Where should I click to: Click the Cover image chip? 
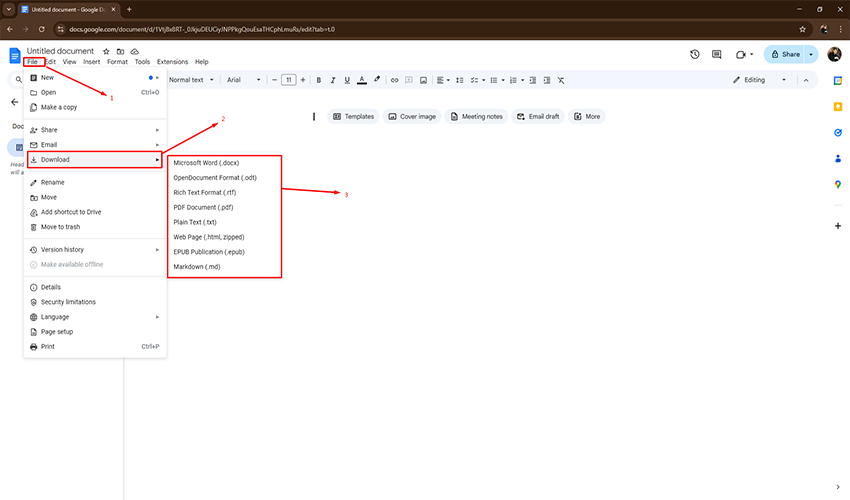[x=412, y=117]
